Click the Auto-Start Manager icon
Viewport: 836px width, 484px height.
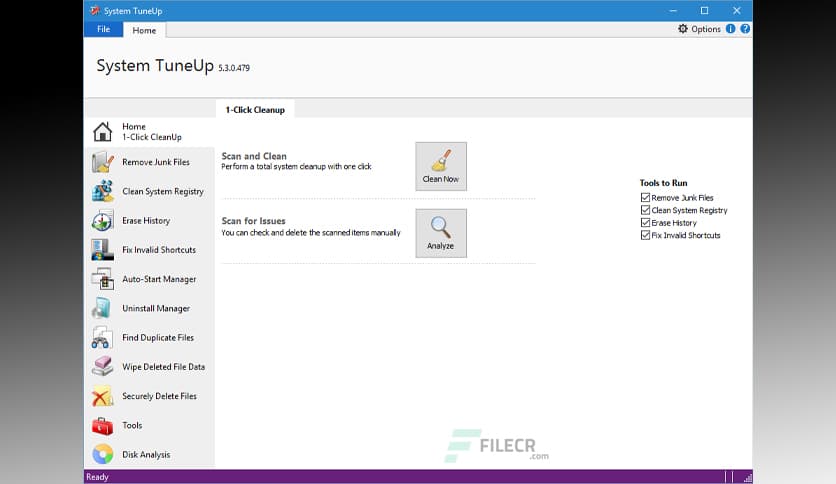tap(102, 279)
